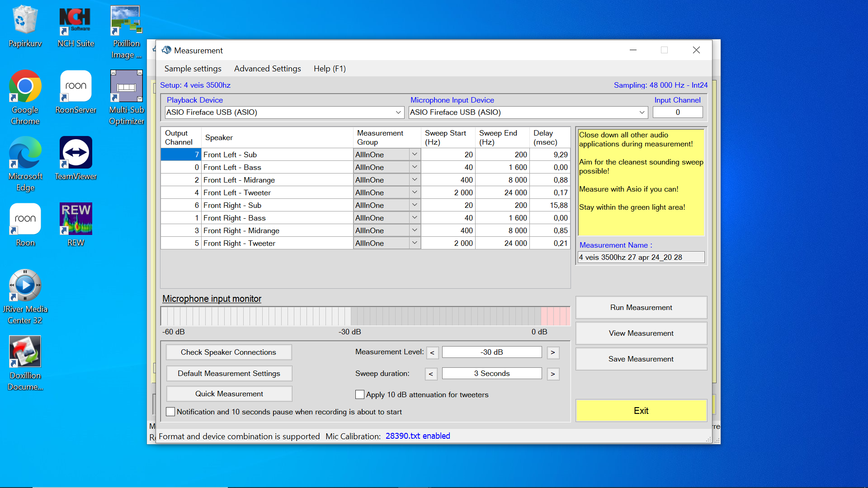This screenshot has width=868, height=488.
Task: Expand the Microphone Input Device dropdown
Action: 642,113
